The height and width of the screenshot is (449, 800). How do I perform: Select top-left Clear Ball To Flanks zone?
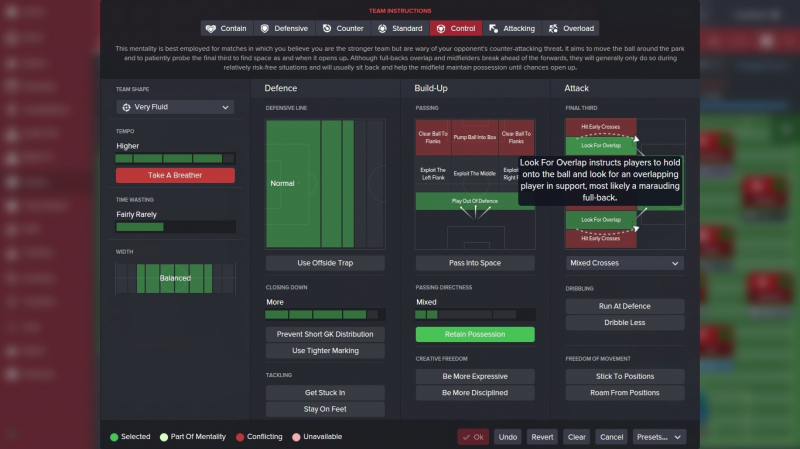pos(433,137)
